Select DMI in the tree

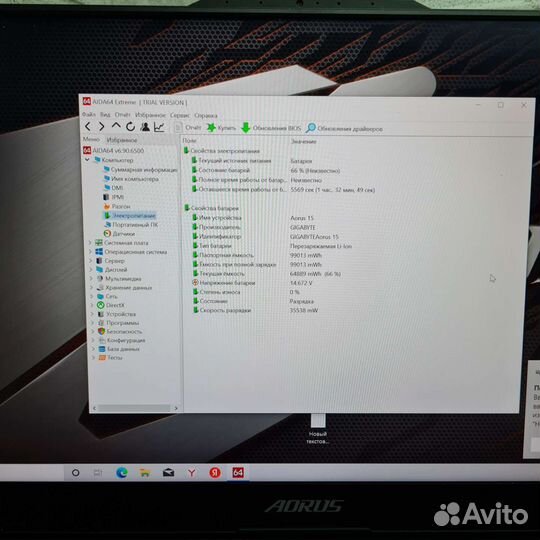pyautogui.click(x=113, y=188)
